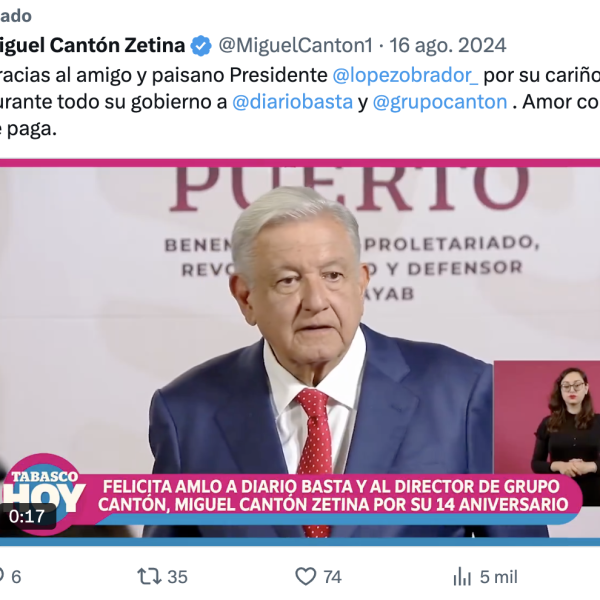Image resolution: width=600 pixels, height=600 pixels.
Task: Visit the @diariobasta profile mention
Action: (292, 102)
